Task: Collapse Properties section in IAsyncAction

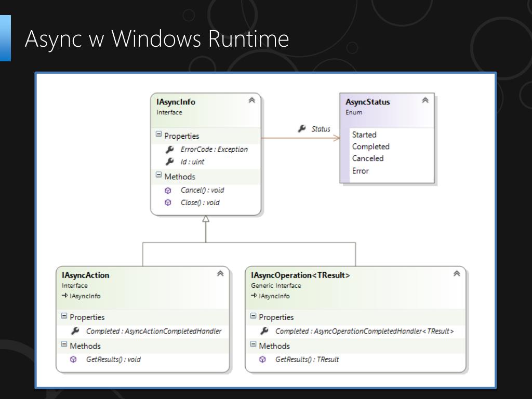Action: (x=64, y=316)
